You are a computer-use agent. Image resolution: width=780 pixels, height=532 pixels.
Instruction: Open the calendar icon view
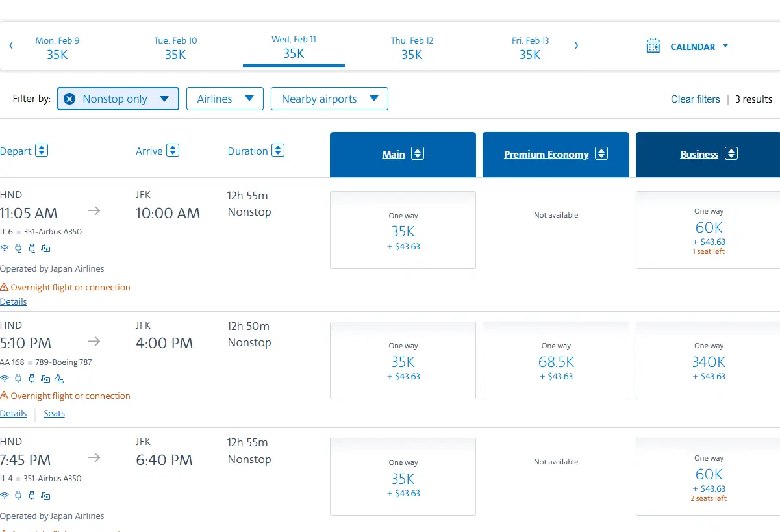653,46
